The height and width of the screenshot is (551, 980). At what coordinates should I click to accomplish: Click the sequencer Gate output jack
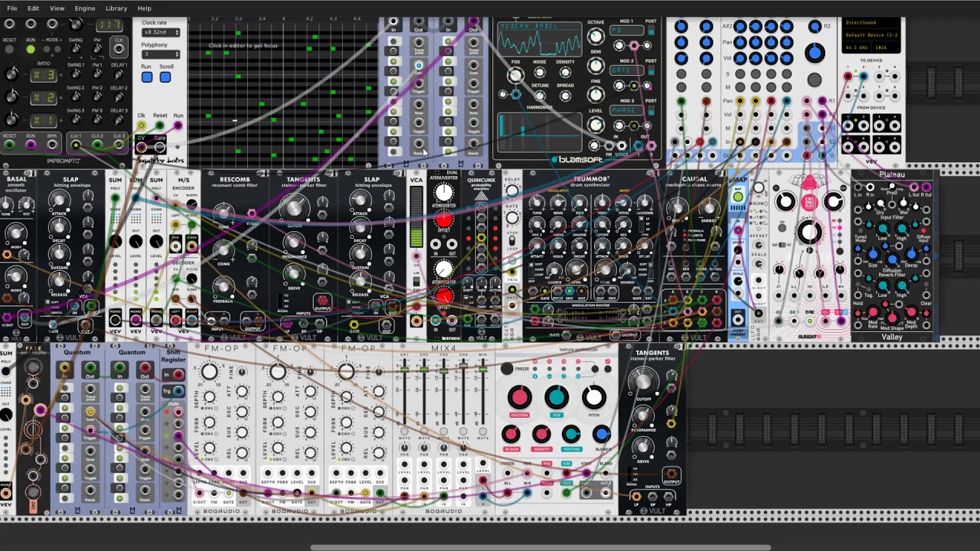(160, 148)
